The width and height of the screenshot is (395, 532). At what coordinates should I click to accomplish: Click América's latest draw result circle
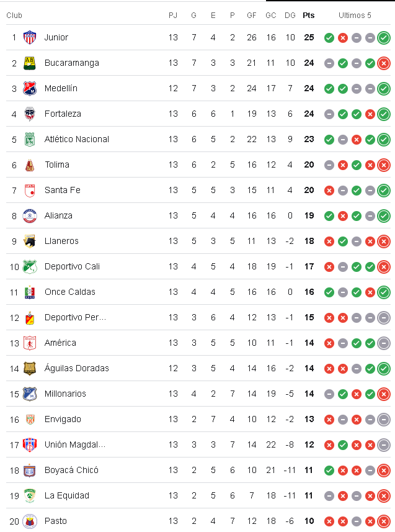[x=384, y=343]
